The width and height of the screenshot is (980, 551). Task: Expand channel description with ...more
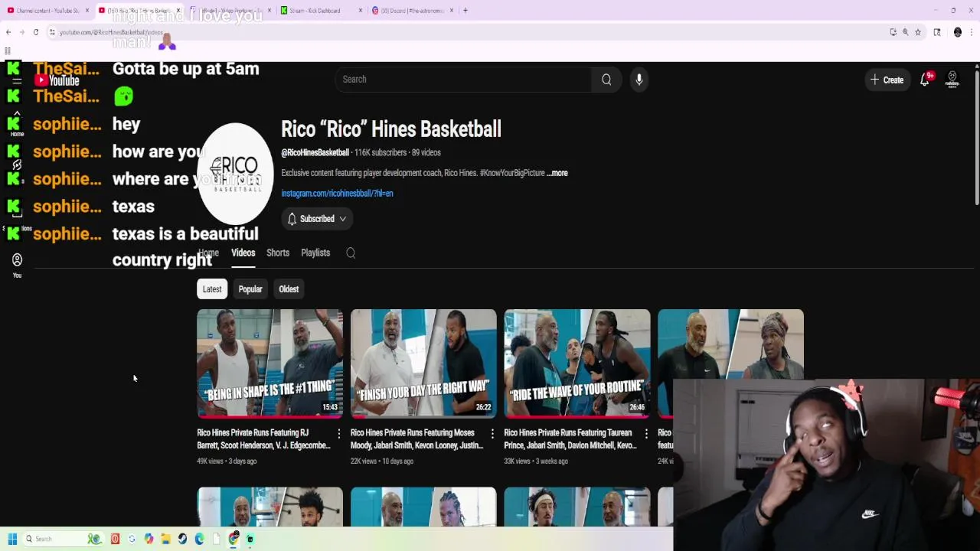coord(557,173)
